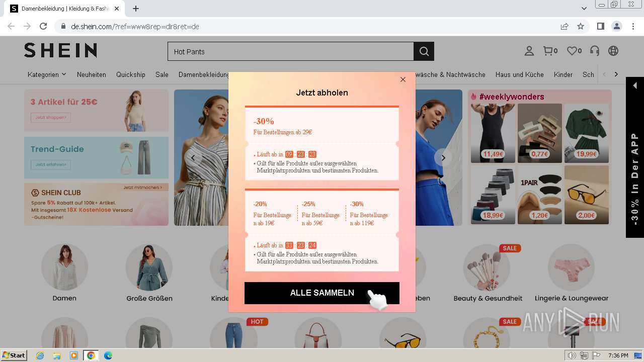Open the #weeklywonders heading link

[x=512, y=97]
